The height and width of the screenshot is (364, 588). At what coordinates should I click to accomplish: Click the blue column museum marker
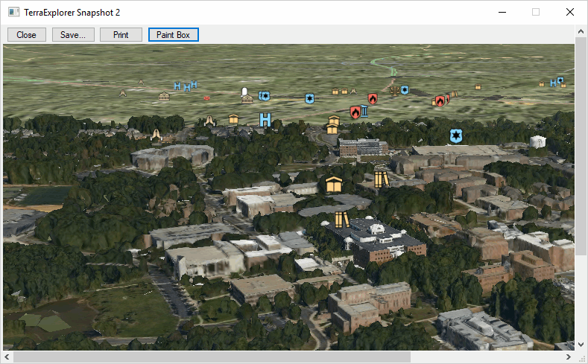click(x=364, y=111)
